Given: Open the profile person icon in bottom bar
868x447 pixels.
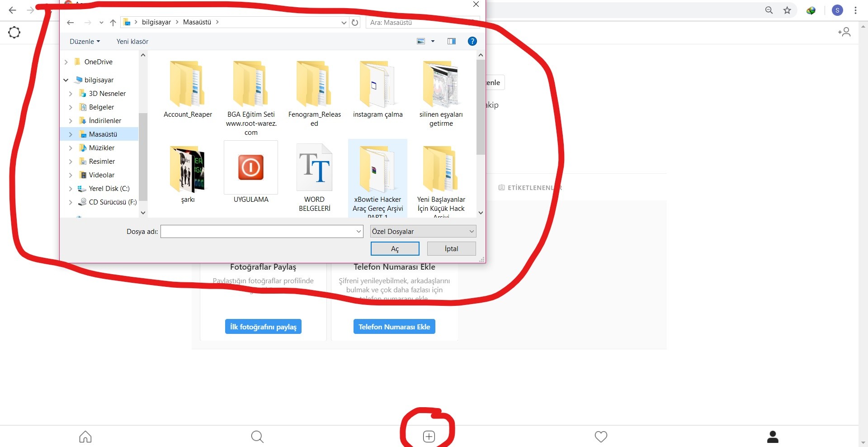Looking at the screenshot, I should tap(773, 437).
